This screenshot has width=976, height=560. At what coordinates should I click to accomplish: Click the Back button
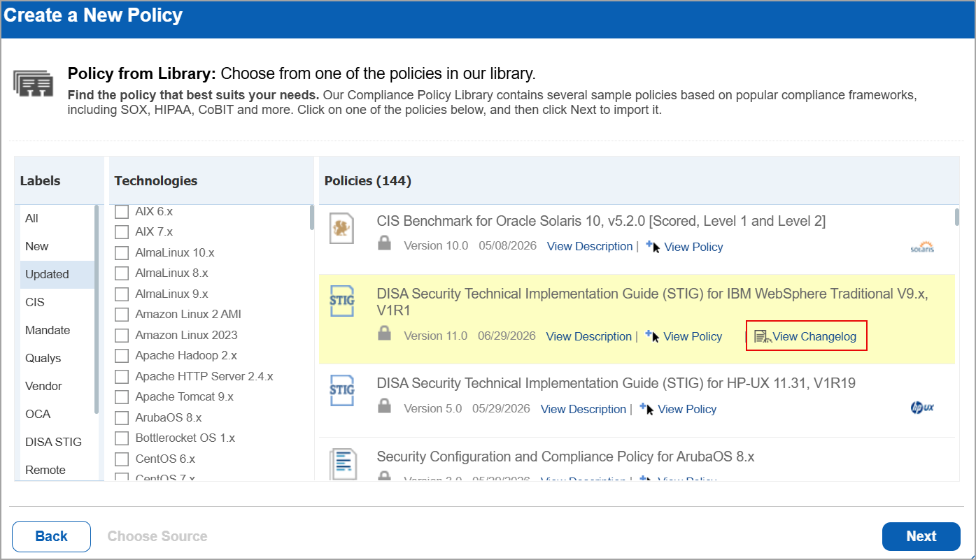pyautogui.click(x=51, y=536)
